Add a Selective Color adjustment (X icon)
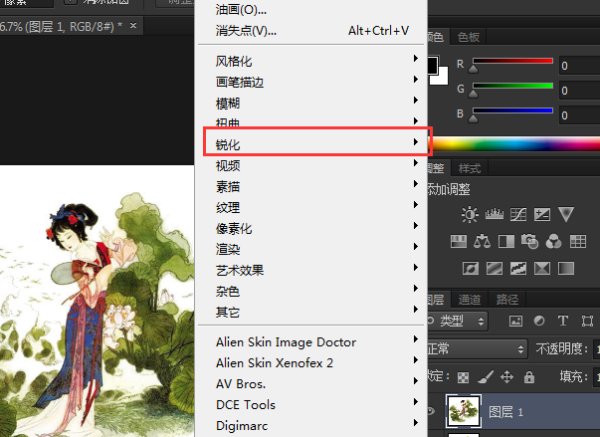The height and width of the screenshot is (437, 600). [x=542, y=269]
